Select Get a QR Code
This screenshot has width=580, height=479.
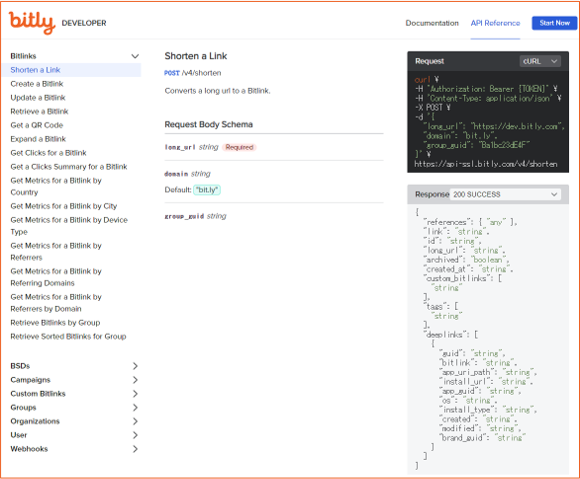pos(37,125)
